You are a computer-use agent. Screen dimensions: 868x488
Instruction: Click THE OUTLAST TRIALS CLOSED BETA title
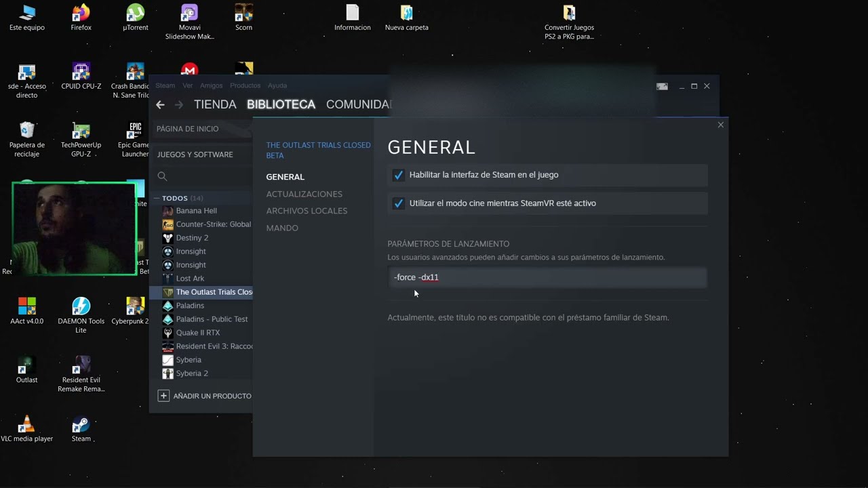click(318, 150)
